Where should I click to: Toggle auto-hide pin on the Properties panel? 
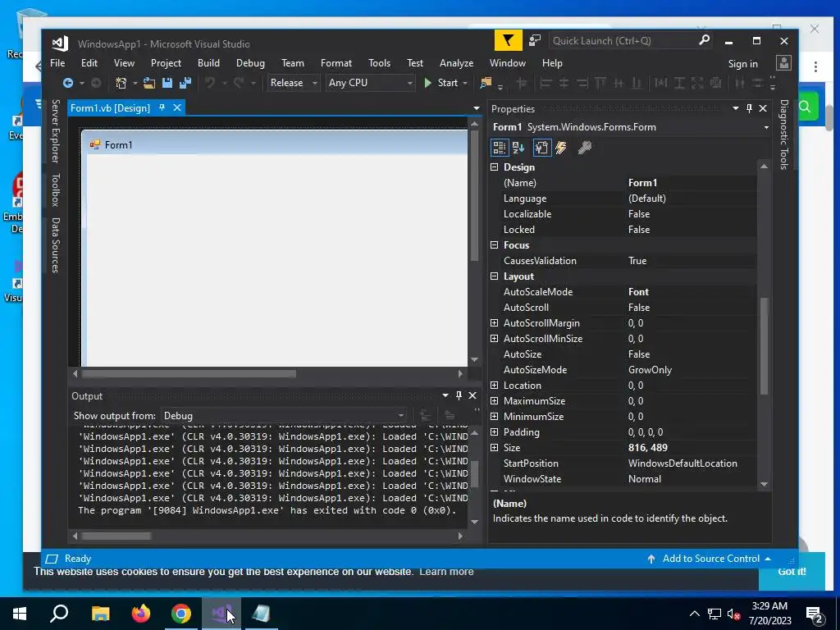click(749, 108)
